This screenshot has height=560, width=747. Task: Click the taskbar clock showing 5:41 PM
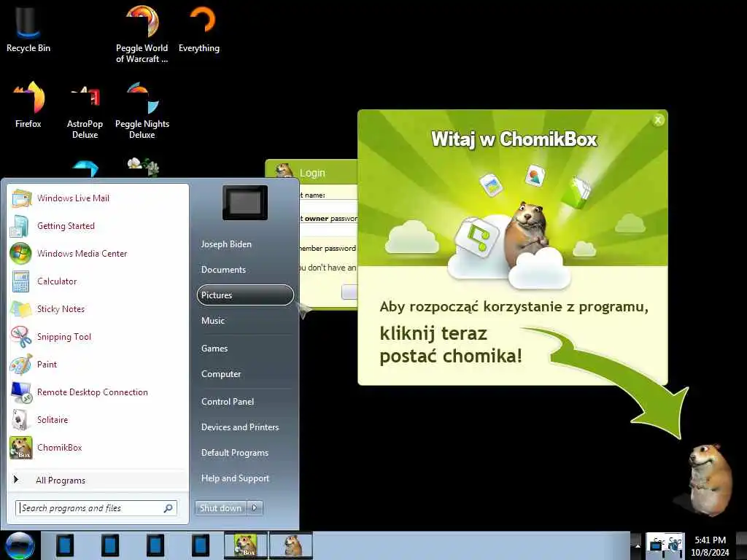(x=710, y=545)
